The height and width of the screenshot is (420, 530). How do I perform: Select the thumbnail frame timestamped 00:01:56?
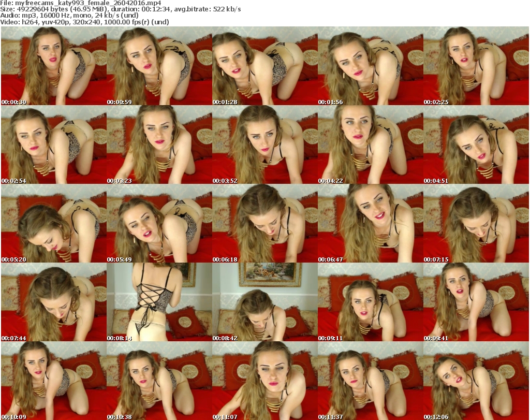click(x=371, y=66)
